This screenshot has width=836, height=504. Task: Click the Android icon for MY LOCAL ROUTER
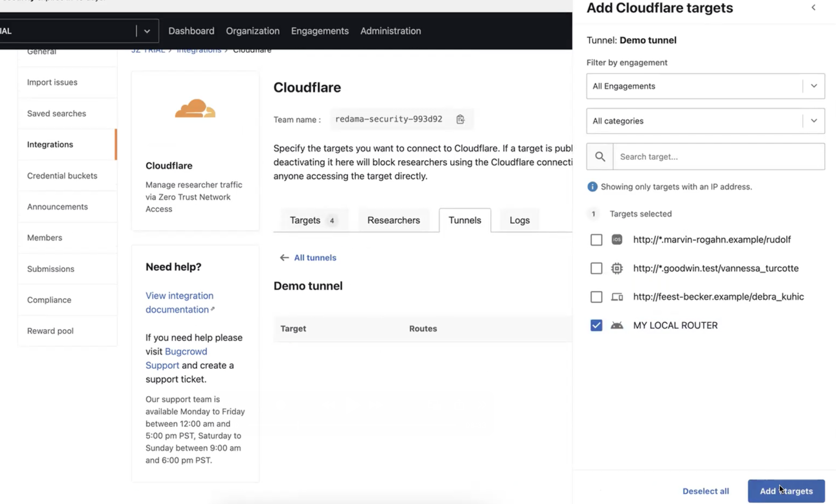[617, 325]
